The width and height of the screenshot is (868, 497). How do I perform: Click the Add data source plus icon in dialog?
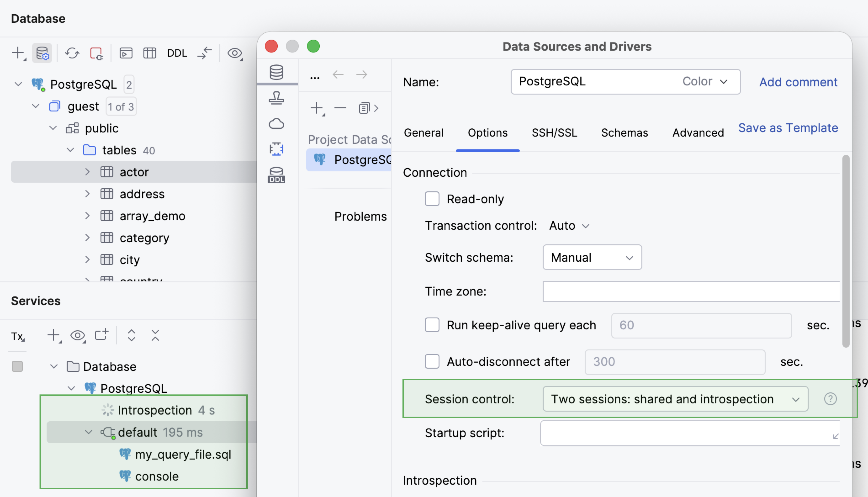pyautogui.click(x=318, y=108)
